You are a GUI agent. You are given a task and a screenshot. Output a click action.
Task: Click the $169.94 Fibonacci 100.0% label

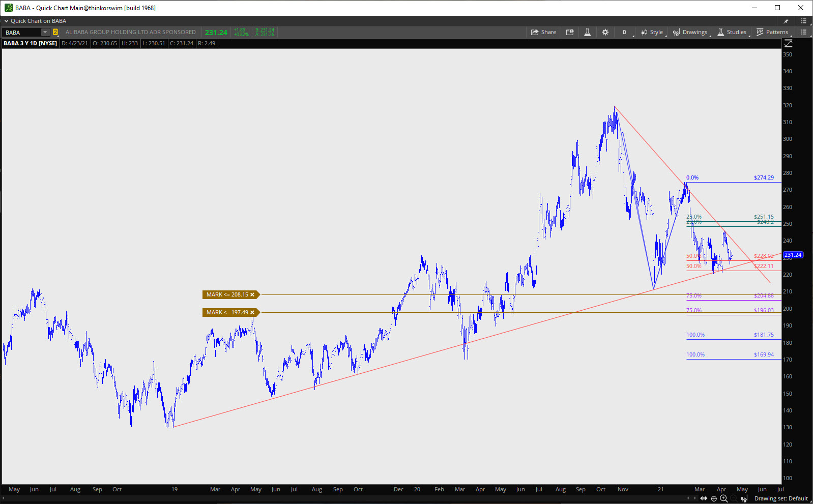click(x=764, y=354)
